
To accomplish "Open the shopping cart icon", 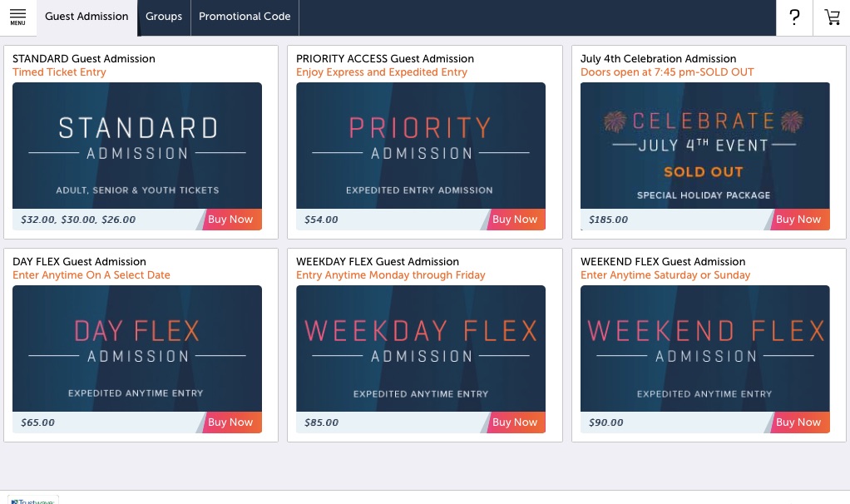I will pyautogui.click(x=832, y=17).
